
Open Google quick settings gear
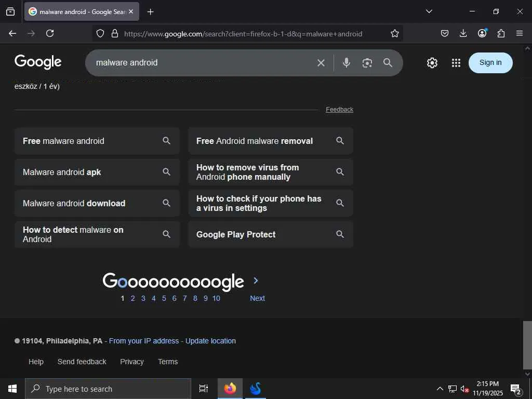tap(432, 63)
